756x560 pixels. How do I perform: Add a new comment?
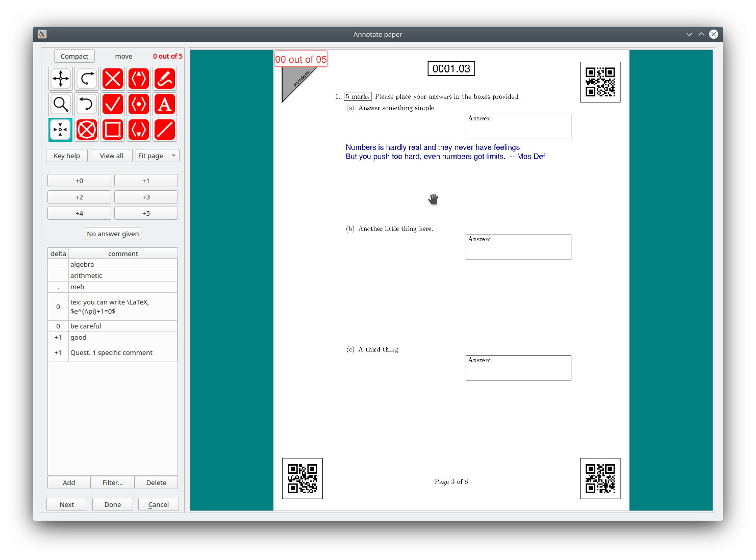[x=69, y=482]
